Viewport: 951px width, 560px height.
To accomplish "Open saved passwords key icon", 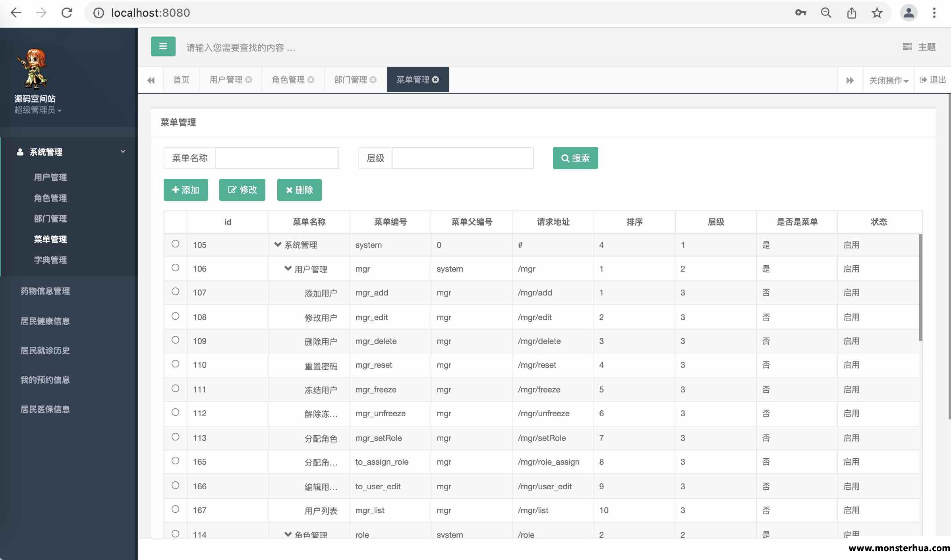I will [801, 13].
